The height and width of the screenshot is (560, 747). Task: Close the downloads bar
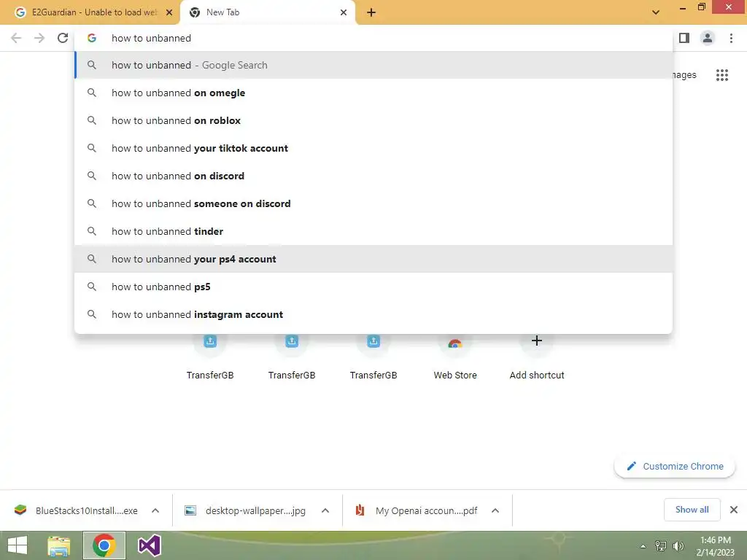[734, 510]
